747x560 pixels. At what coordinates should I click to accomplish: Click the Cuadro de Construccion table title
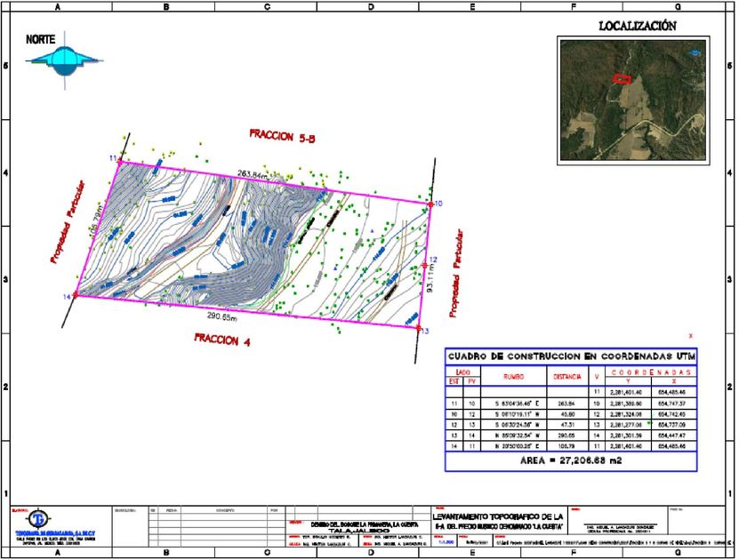coord(571,356)
